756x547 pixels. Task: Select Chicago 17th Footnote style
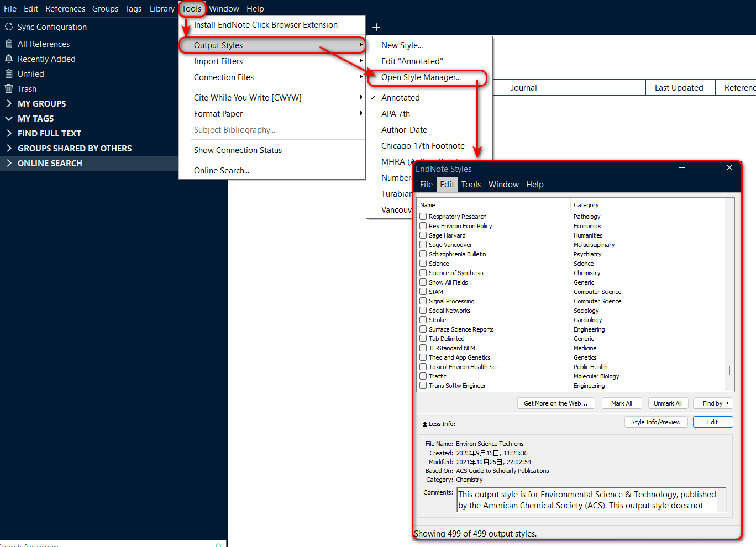[x=423, y=146]
